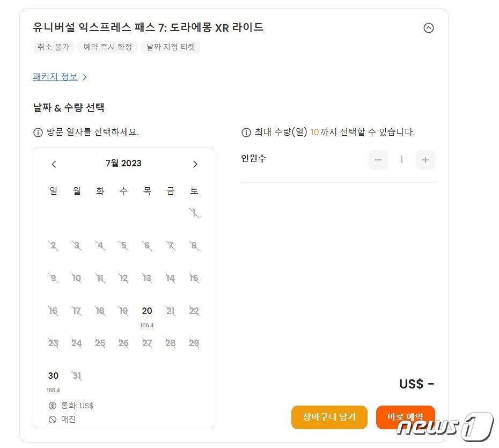Click the 취소 불가 tag
The width and height of the screenshot is (499, 448).
[x=53, y=47]
